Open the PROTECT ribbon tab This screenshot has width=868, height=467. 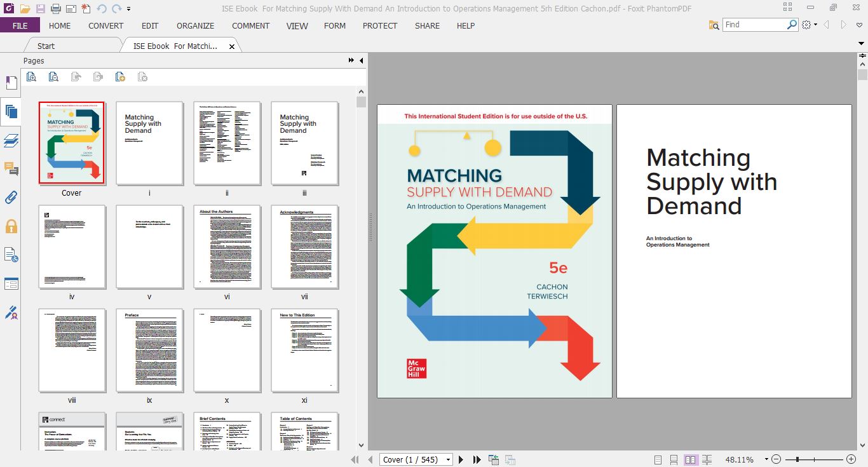[x=380, y=25]
